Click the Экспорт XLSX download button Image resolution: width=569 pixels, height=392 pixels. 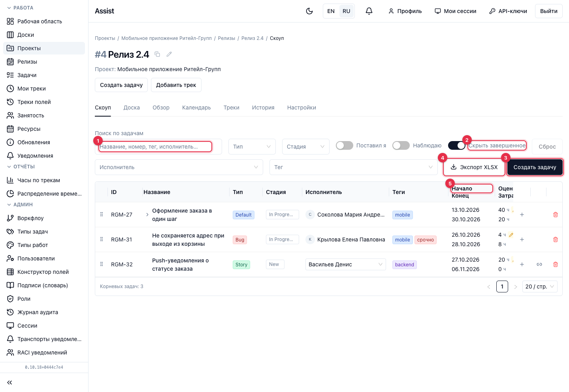474,167
